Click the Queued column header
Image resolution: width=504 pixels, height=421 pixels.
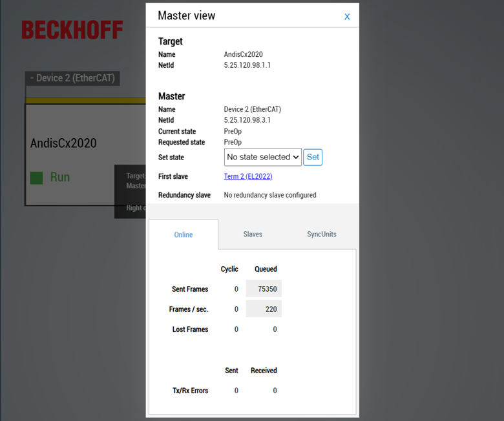266,269
